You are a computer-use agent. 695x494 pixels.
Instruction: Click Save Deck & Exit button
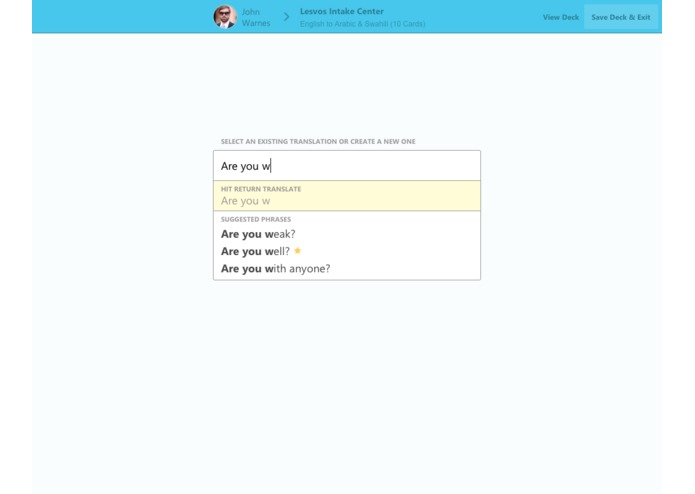(621, 17)
